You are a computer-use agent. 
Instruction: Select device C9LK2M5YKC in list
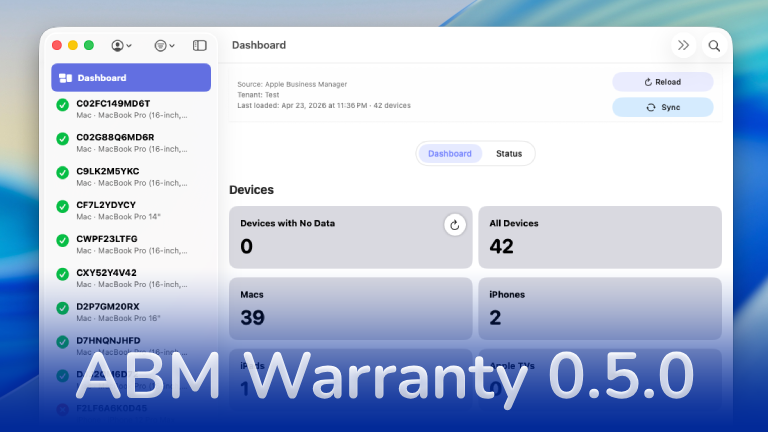pyautogui.click(x=130, y=175)
